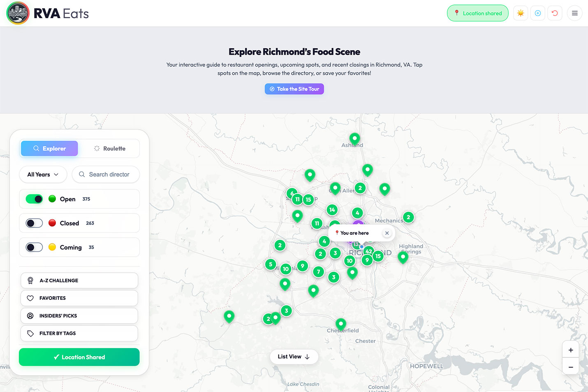The image size is (588, 392).
Task: Click the cluster marker labeled 42
Action: pos(369,251)
